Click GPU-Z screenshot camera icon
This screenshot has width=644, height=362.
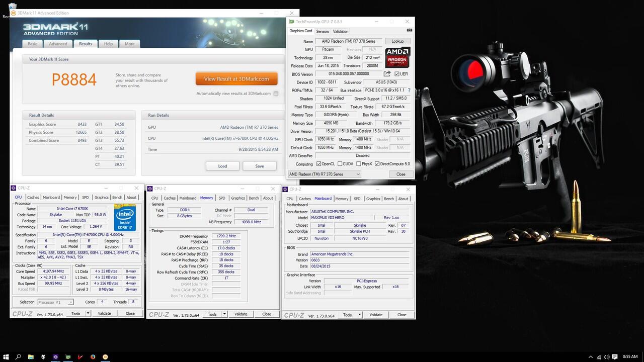point(409,31)
